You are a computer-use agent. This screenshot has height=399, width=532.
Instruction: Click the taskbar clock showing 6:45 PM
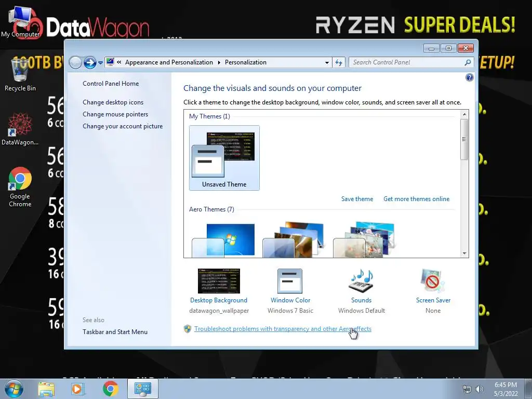506,389
